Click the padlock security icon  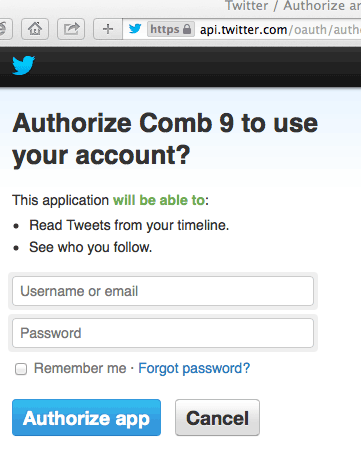[187, 29]
